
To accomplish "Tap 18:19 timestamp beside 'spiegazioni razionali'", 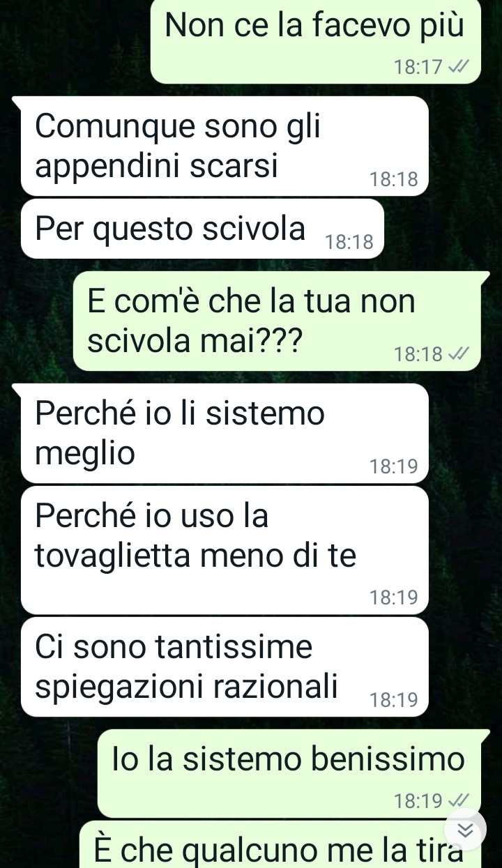I will 394,700.
